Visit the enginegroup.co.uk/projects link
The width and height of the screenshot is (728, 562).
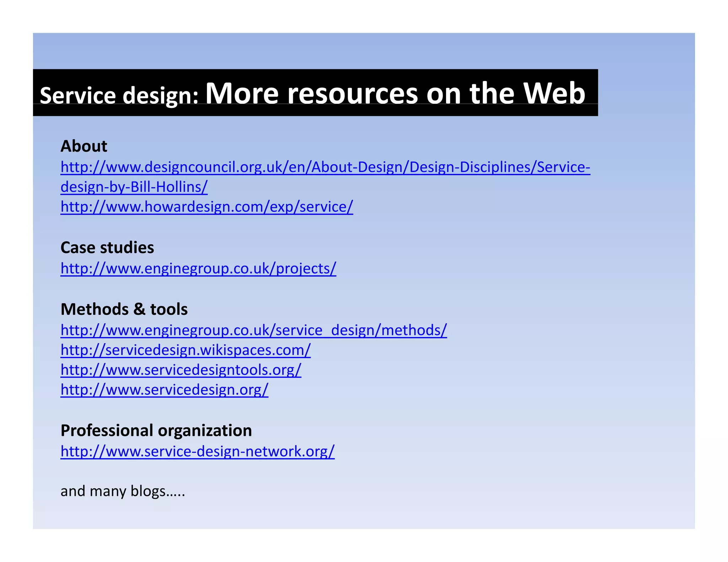coord(198,269)
